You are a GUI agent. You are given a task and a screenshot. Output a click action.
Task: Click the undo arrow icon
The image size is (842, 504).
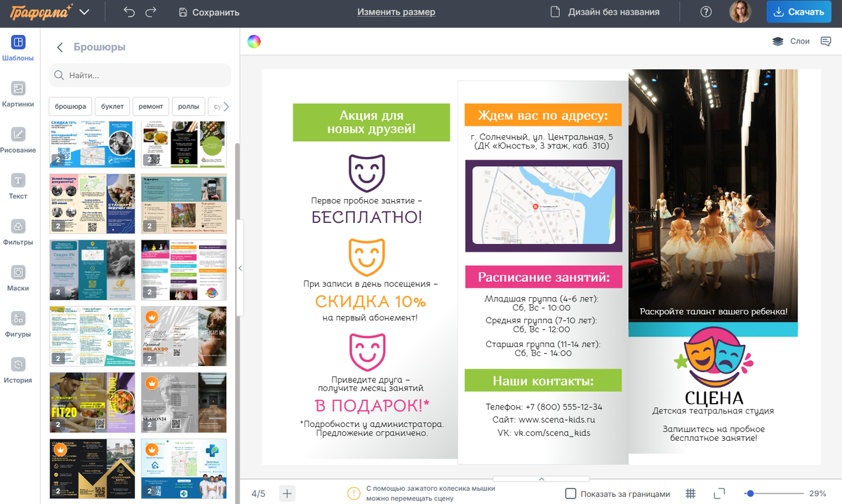[x=128, y=12]
